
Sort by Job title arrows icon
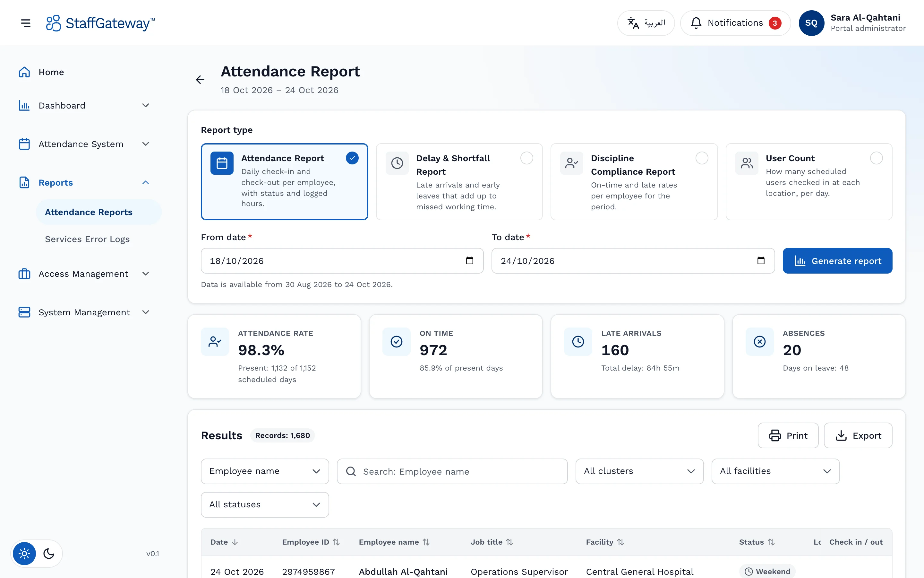(x=509, y=542)
